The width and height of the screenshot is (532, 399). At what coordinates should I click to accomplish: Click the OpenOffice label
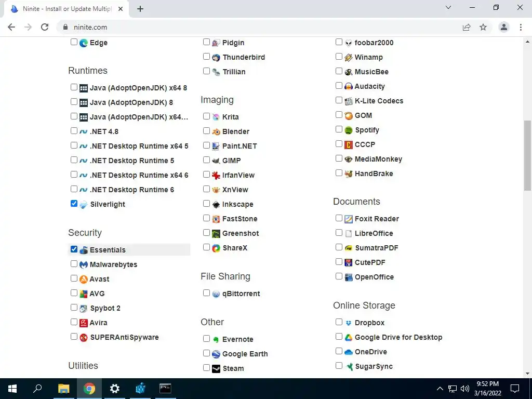click(x=374, y=277)
